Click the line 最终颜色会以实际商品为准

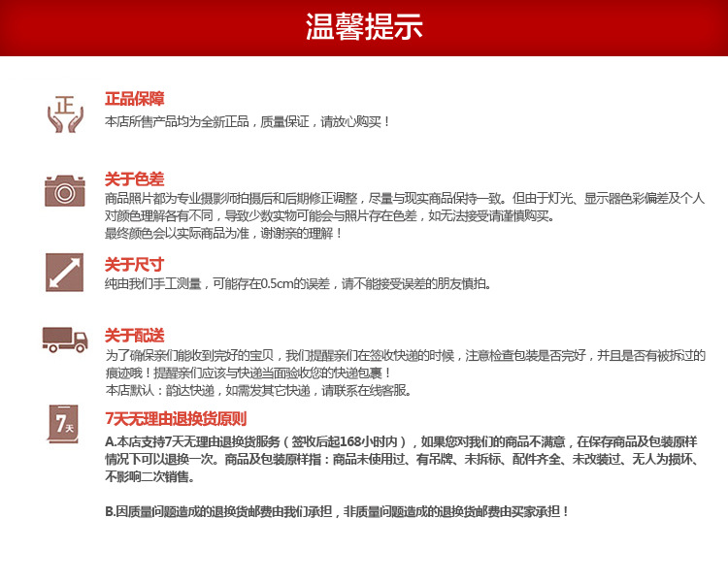(x=223, y=233)
